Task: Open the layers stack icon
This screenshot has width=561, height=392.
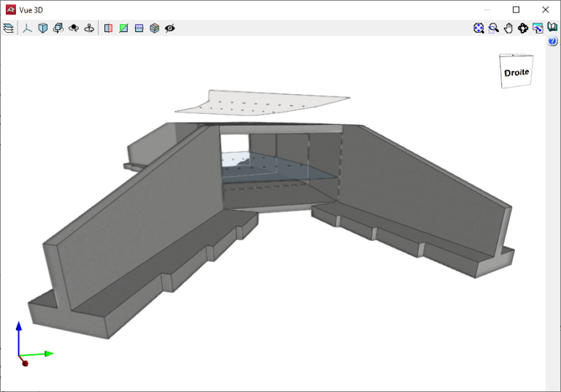Action: [x=8, y=28]
